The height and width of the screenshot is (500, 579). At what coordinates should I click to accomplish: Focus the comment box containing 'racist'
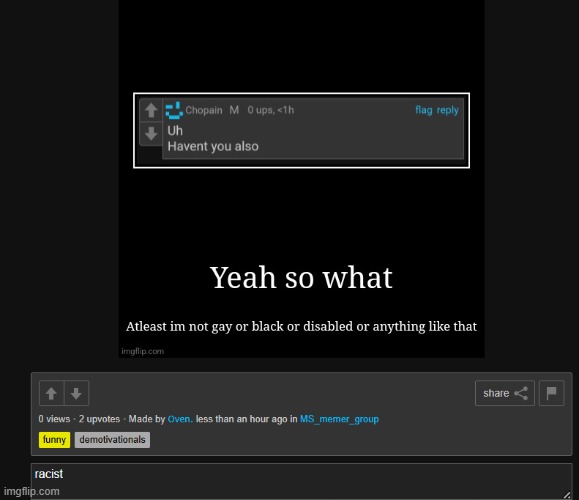click(301, 481)
